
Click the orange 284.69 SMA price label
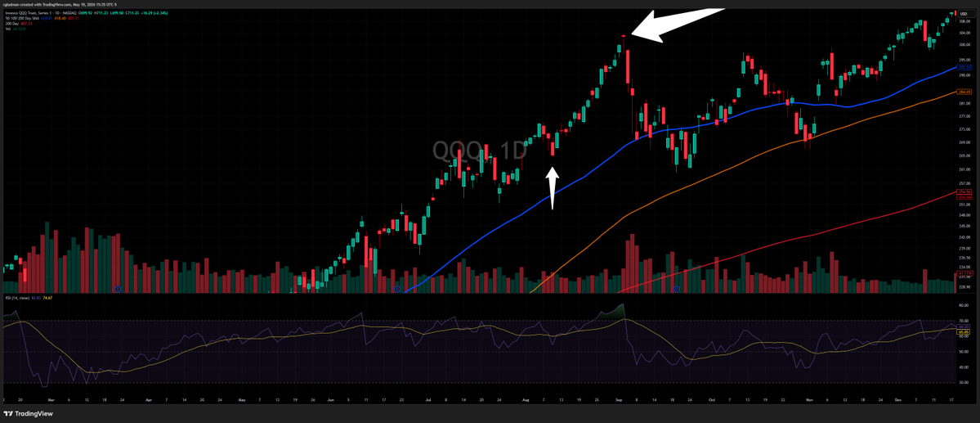(964, 92)
